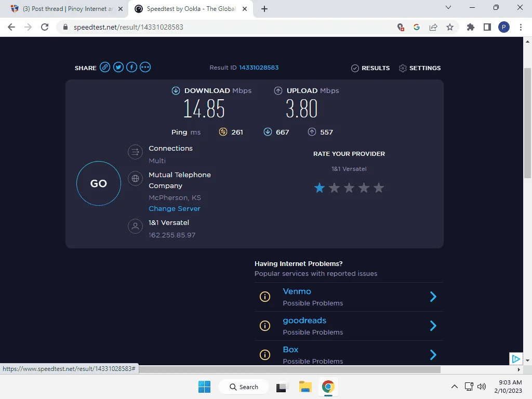Screen dimensions: 532x399
Task: Click the vertical scrollbar thumb
Action: (x=527, y=123)
